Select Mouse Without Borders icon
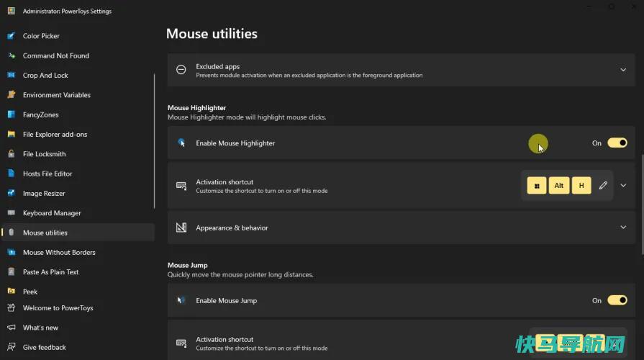The width and height of the screenshot is (644, 360). point(12,252)
